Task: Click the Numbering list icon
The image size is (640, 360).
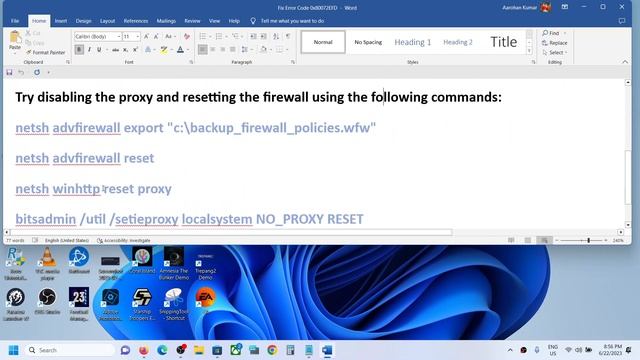Action: coord(219,36)
